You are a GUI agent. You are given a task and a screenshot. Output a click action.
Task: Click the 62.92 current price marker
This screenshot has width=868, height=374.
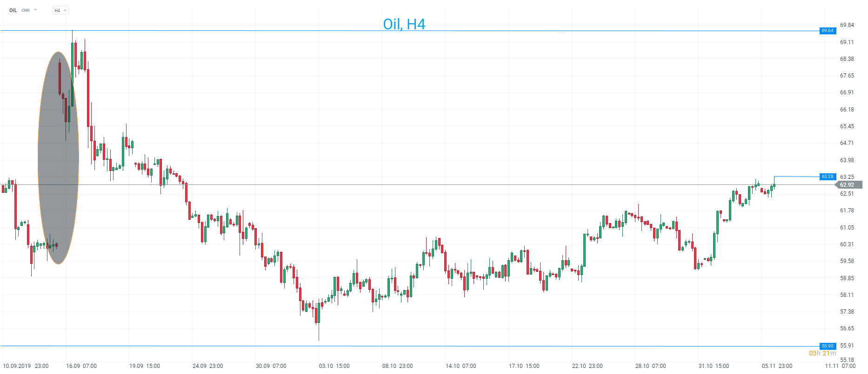[x=849, y=185]
